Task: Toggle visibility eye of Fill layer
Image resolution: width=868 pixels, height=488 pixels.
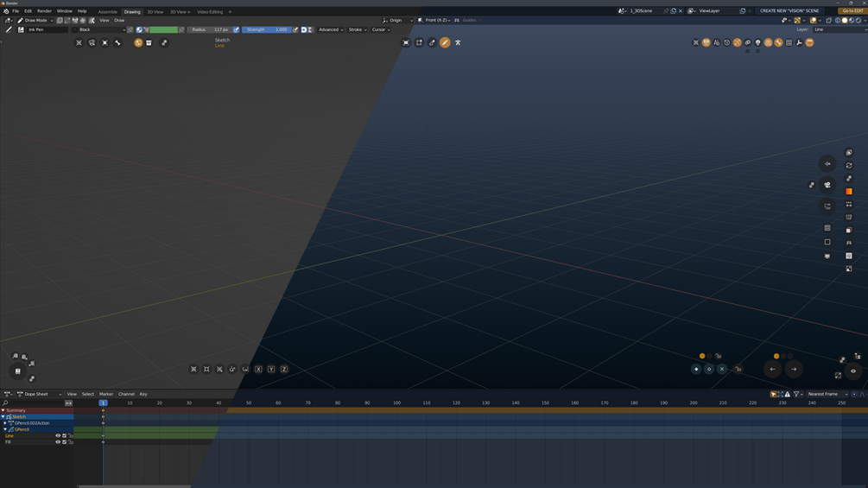Action: [58, 442]
